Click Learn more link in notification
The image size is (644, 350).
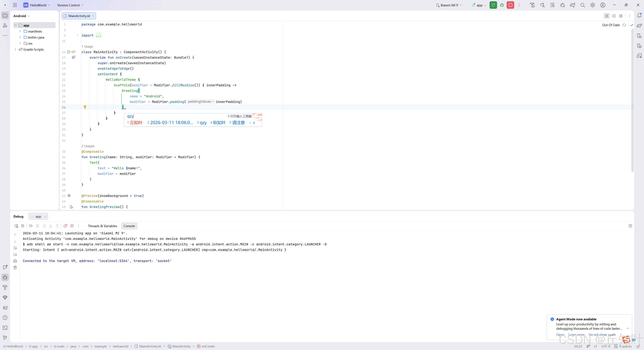click(x=576, y=335)
